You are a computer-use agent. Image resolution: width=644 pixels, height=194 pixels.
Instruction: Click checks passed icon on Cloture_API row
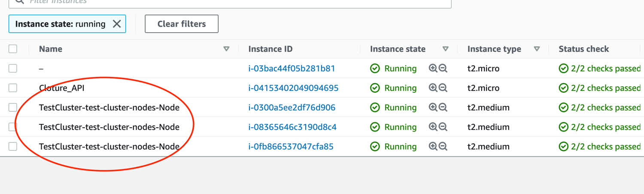point(563,88)
